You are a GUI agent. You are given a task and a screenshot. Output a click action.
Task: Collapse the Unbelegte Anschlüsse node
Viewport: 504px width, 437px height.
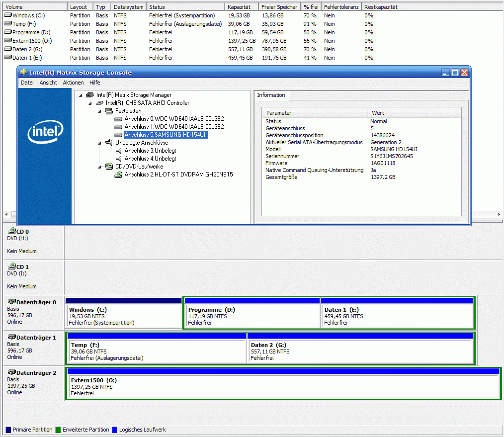(99, 143)
